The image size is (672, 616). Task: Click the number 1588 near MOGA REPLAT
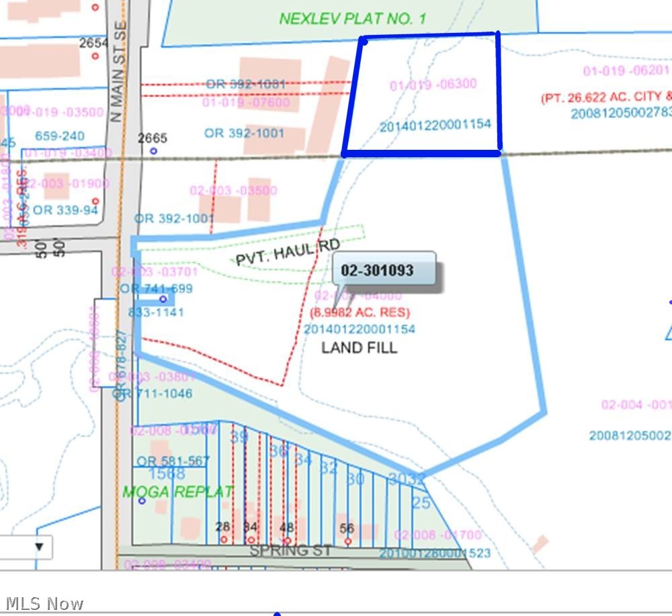[x=167, y=474]
